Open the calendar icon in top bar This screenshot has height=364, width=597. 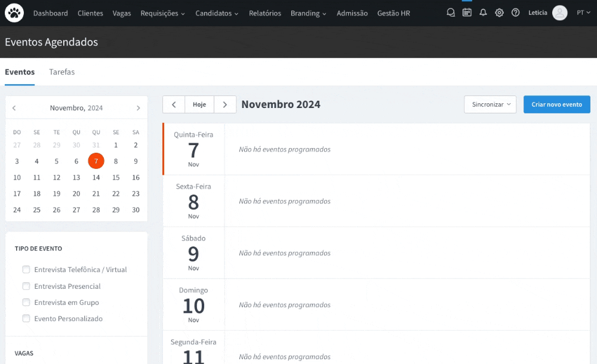point(467,13)
